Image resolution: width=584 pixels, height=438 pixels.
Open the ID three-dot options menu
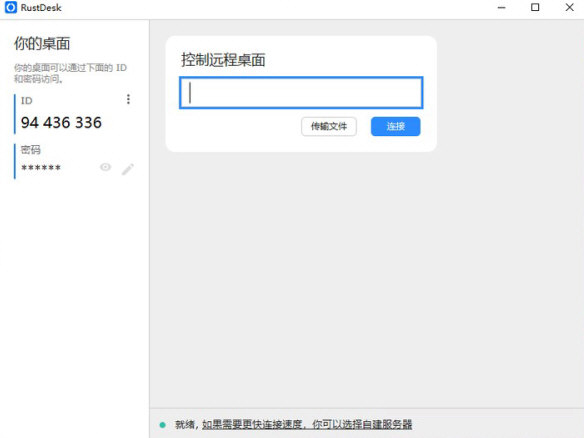coord(128,99)
